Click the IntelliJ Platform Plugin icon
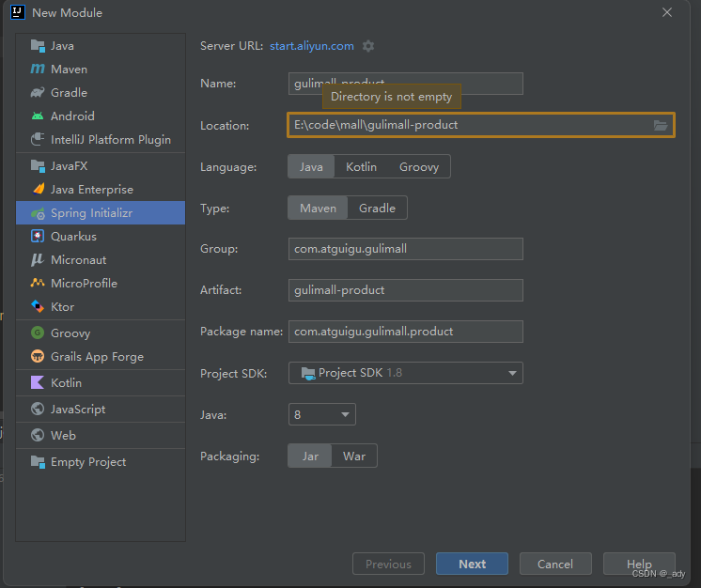The width and height of the screenshot is (701, 588). 38,139
